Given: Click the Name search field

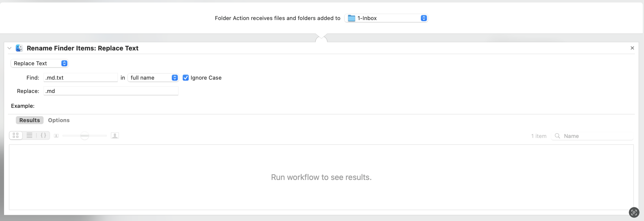Looking at the screenshot, I should pos(596,136).
